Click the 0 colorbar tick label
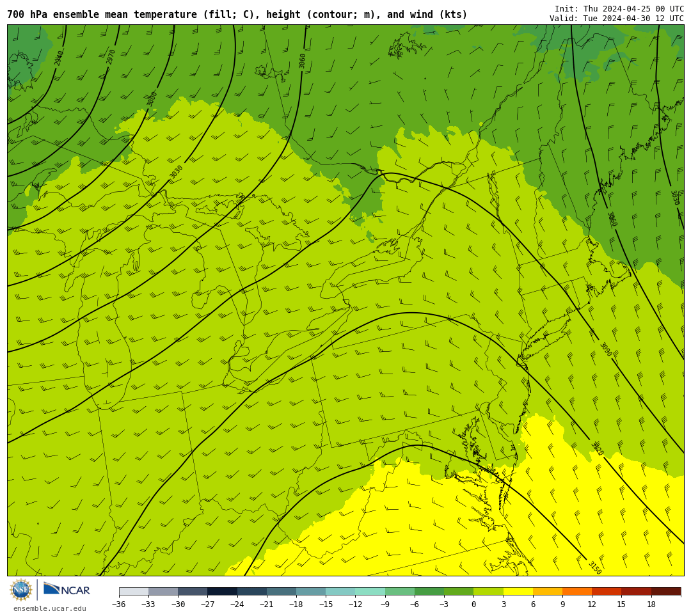The image size is (691, 616). coord(473,604)
